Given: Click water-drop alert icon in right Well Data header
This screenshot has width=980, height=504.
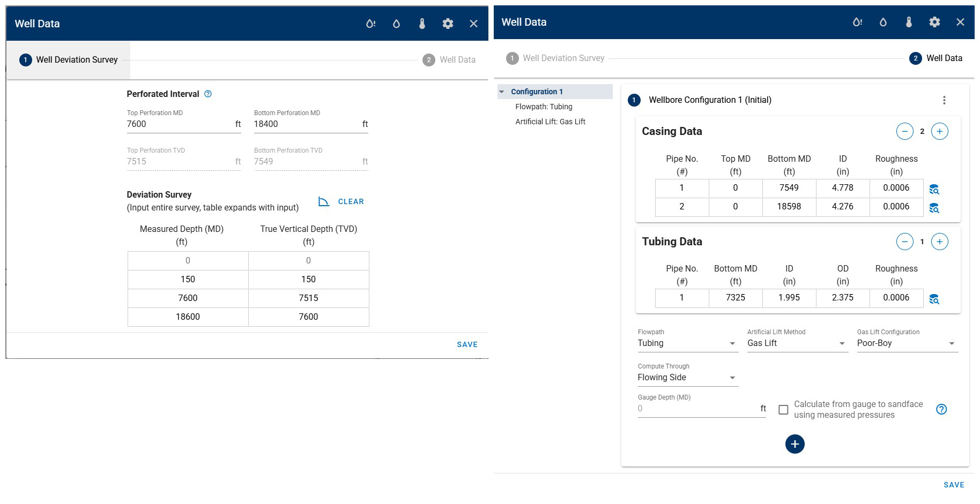Looking at the screenshot, I should (857, 22).
